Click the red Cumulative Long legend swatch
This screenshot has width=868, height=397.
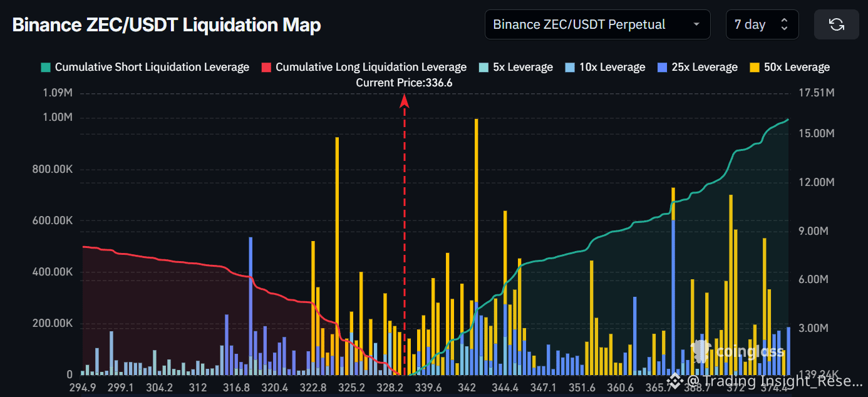266,67
